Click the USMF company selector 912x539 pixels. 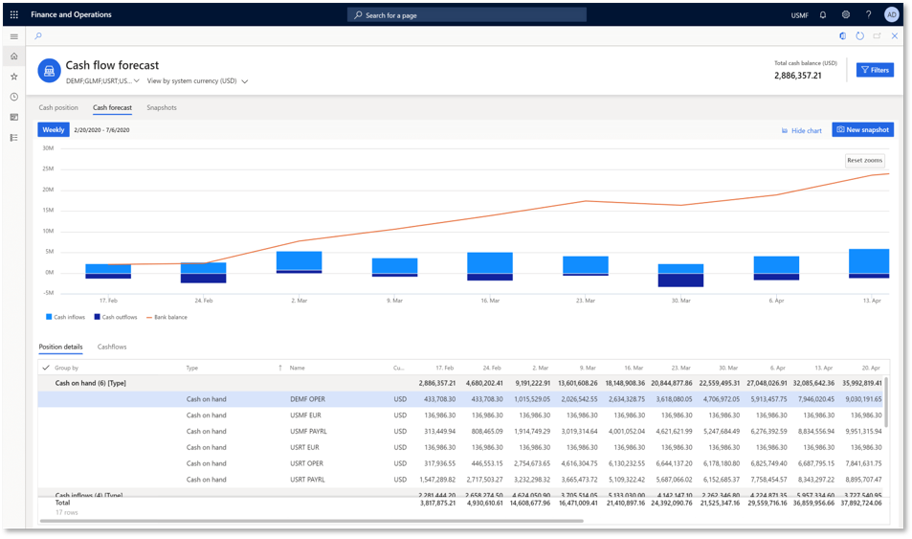click(x=799, y=16)
